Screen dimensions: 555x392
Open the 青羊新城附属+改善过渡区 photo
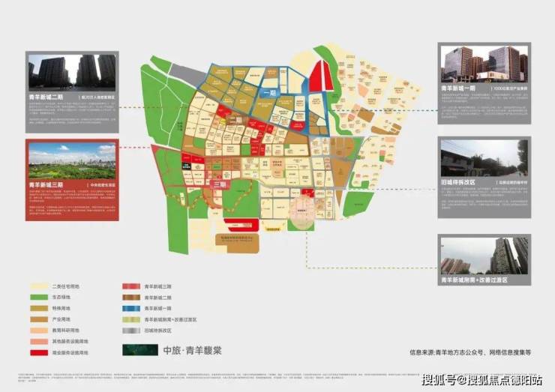[484, 256]
